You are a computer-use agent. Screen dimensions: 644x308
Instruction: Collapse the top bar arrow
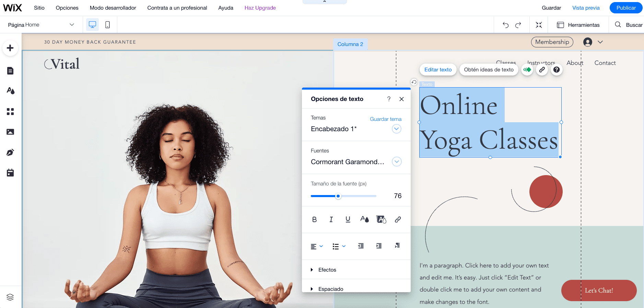click(x=325, y=2)
